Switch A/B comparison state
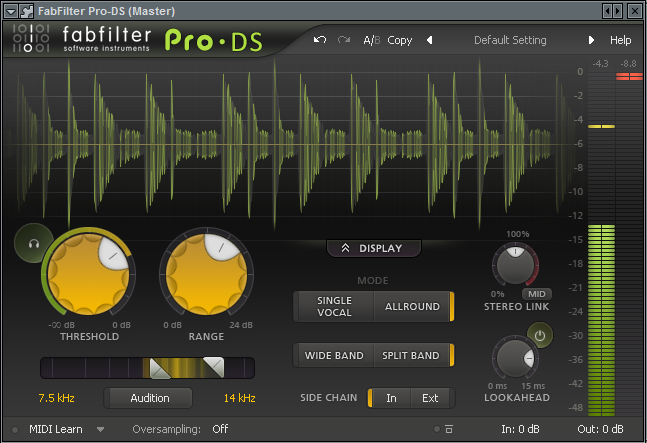 371,40
